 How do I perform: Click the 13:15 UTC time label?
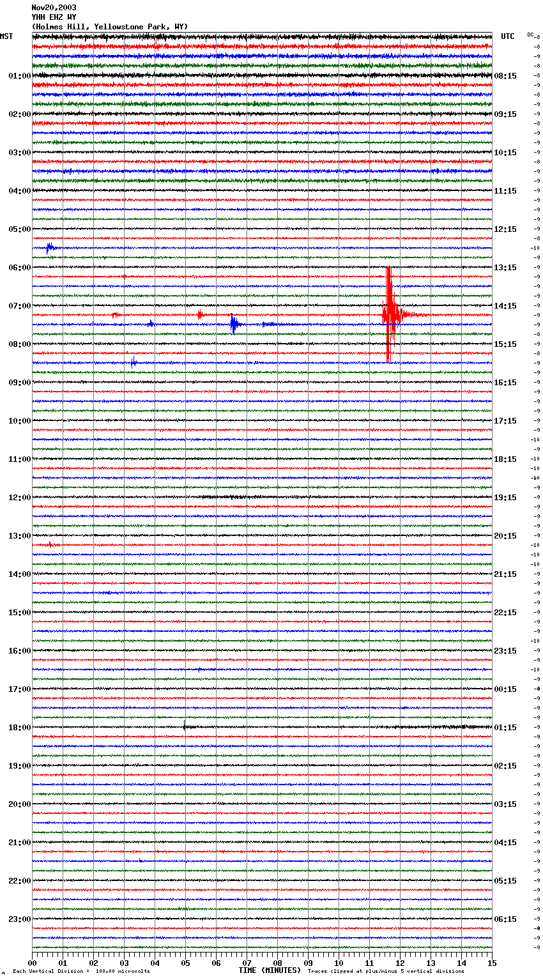click(x=505, y=268)
